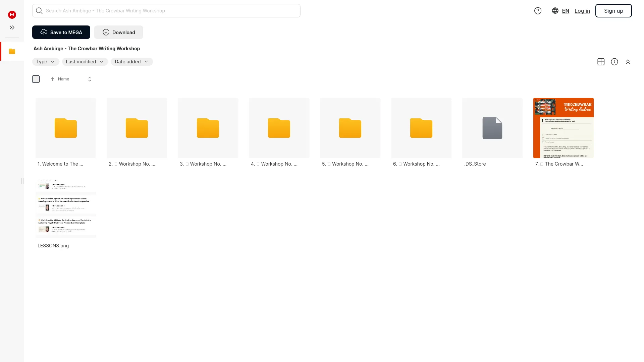Click the MEGA logo icon

click(12, 14)
